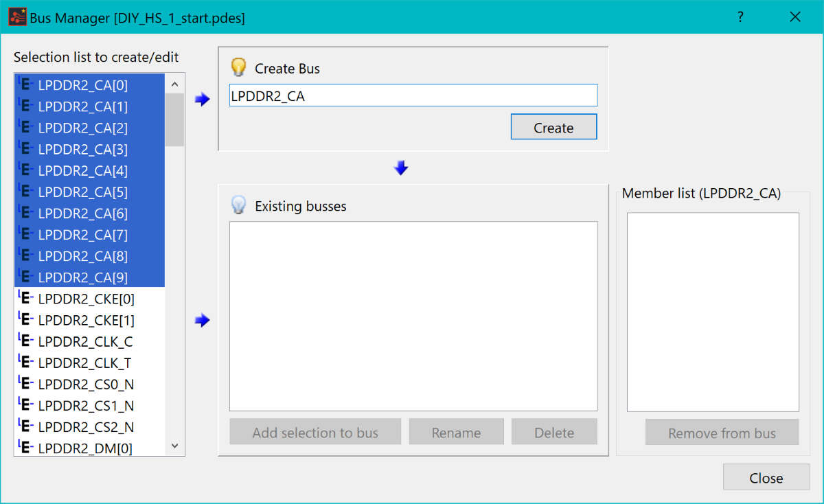
Task: Select LPDDR2_CLK_T in the list
Action: pyautogui.click(x=89, y=362)
